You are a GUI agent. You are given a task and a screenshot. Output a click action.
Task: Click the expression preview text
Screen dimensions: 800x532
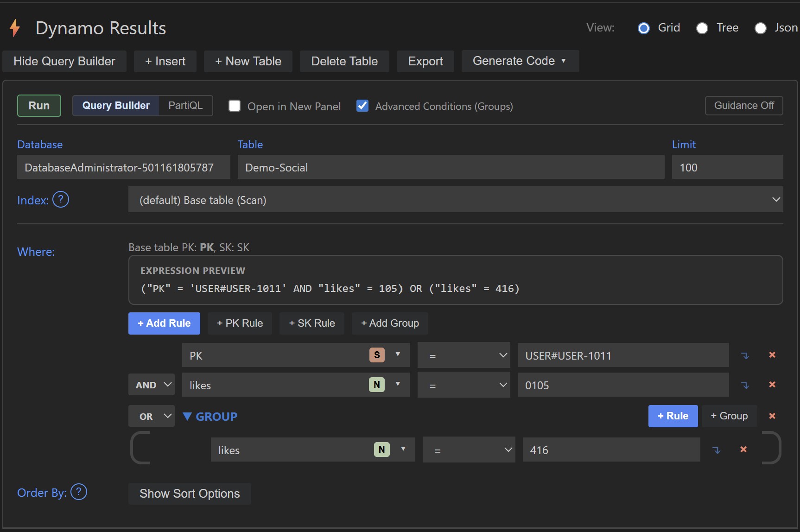(330, 289)
